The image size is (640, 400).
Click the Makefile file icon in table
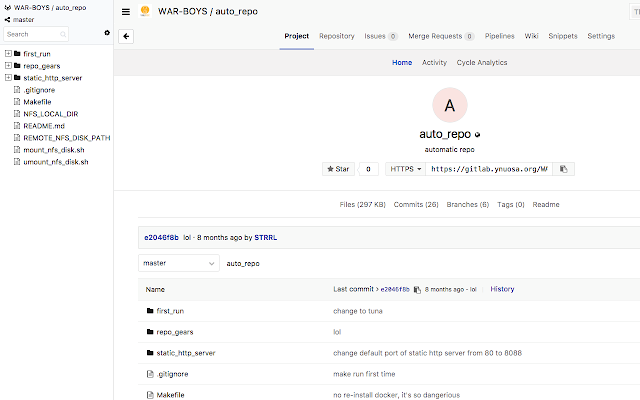point(150,395)
